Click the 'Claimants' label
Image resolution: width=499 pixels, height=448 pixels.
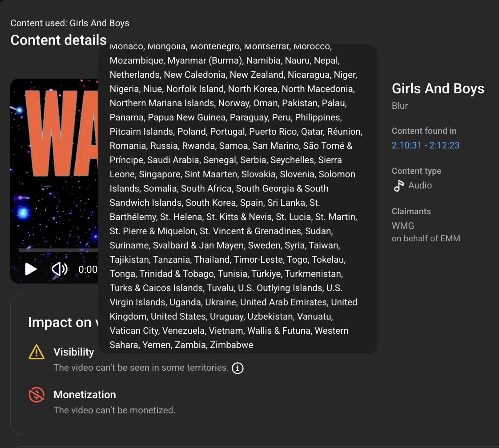click(x=411, y=212)
